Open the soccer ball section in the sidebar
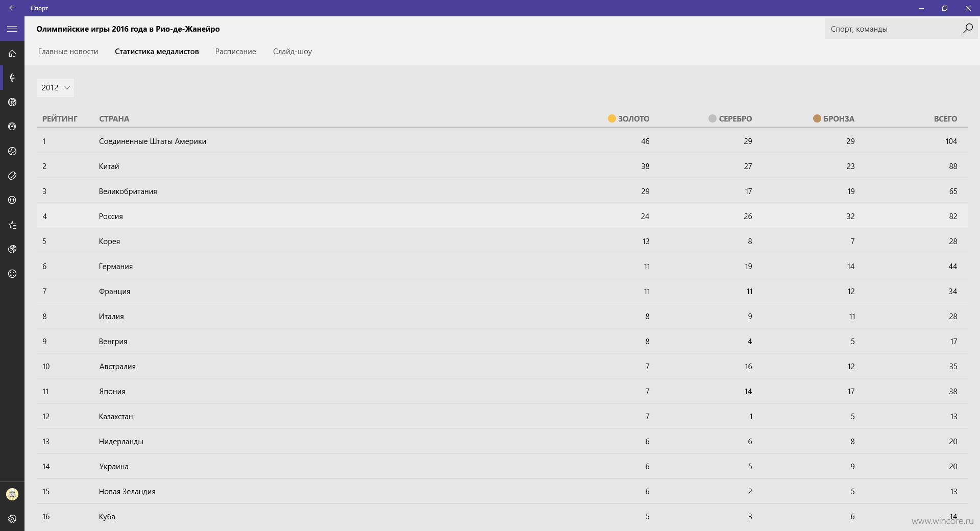The height and width of the screenshot is (531, 980). pyautogui.click(x=12, y=102)
